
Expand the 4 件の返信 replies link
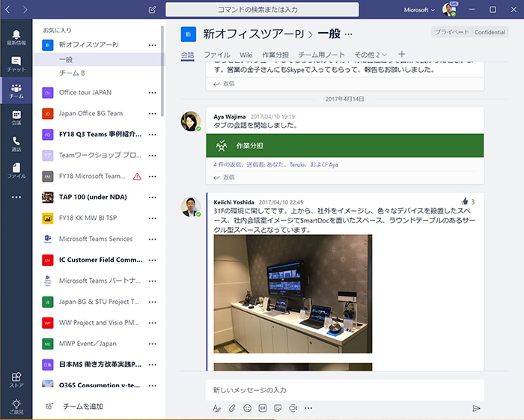click(275, 165)
